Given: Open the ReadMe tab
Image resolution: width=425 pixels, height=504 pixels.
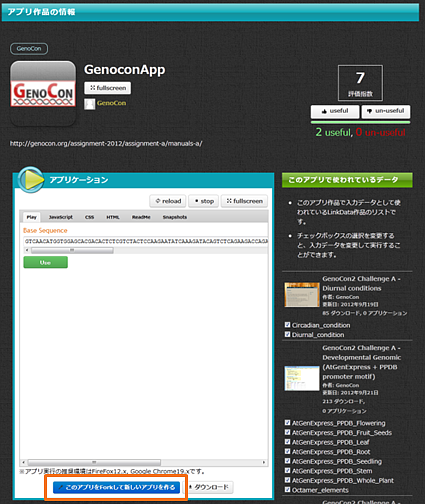Looking at the screenshot, I should pyautogui.click(x=141, y=217).
